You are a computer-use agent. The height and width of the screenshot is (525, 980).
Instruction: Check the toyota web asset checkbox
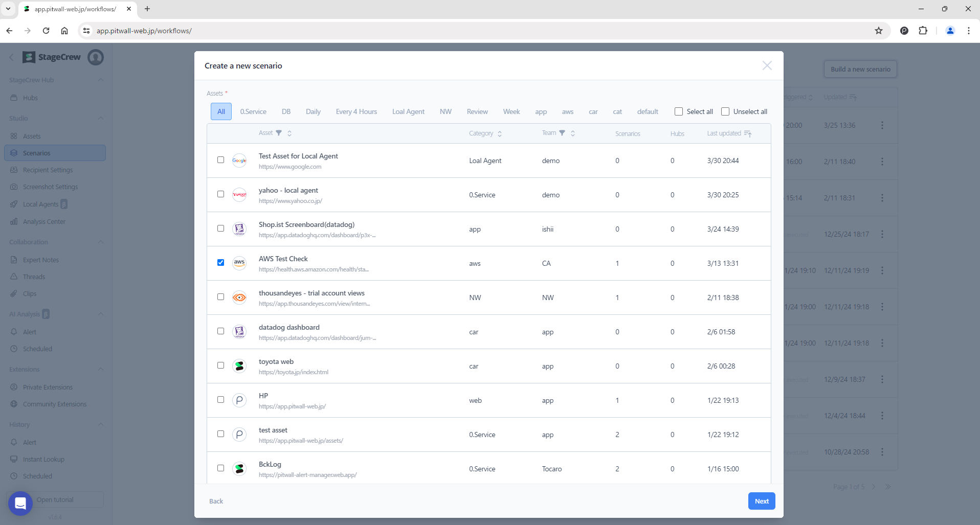pos(220,365)
